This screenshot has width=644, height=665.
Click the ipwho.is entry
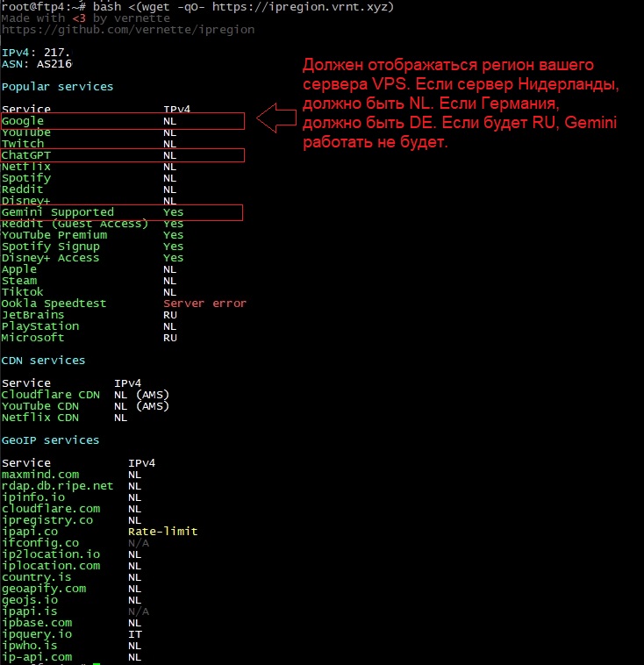(x=29, y=646)
